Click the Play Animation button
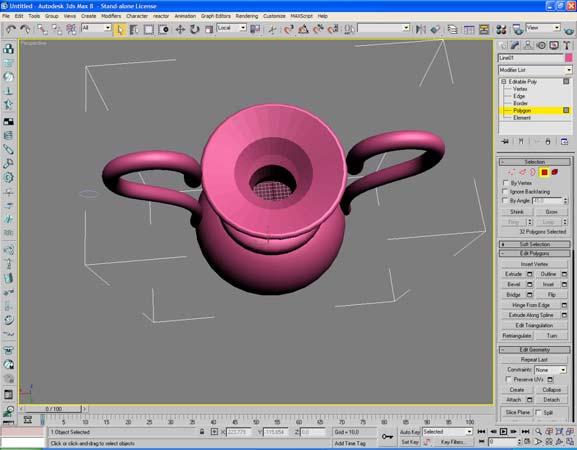The height and width of the screenshot is (450, 577). click(x=504, y=431)
